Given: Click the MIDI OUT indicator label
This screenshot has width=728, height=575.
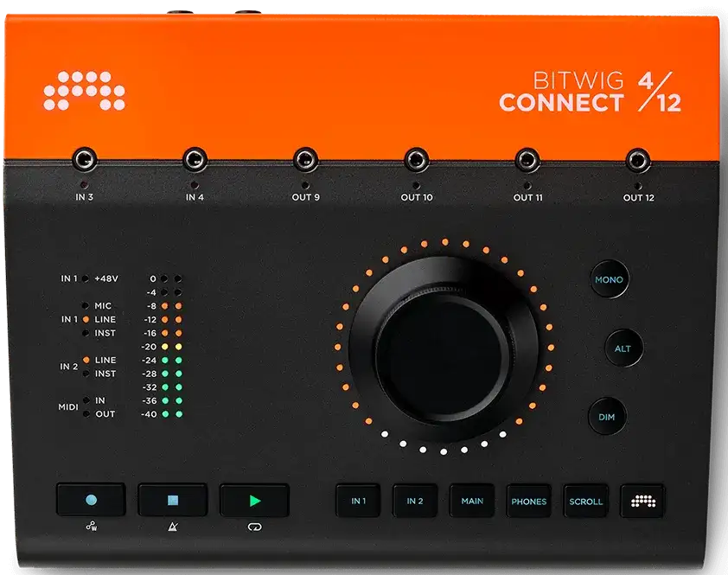Looking at the screenshot, I should coord(105,414).
